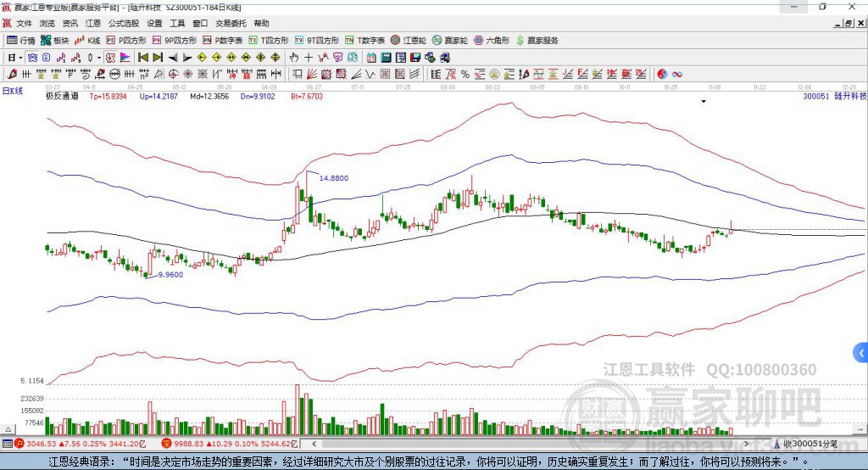Expand side panel with blue chevron
The image size is (868, 470).
pos(861,353)
